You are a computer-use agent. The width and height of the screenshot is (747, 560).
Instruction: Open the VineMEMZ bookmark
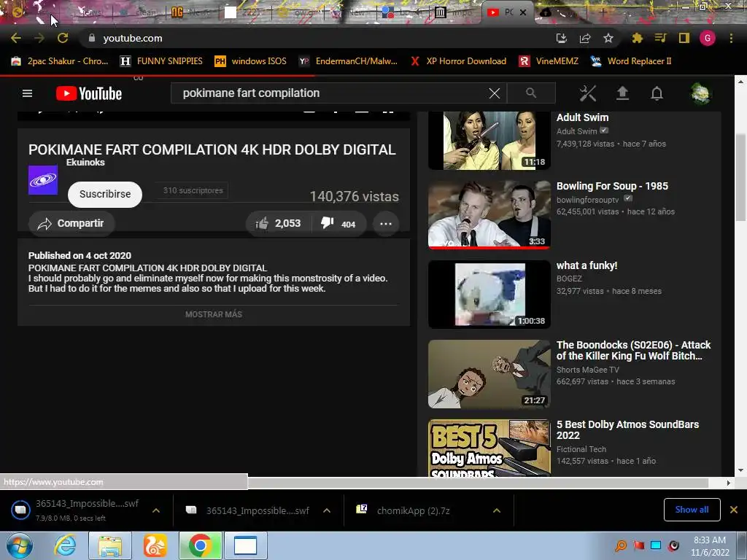pos(549,61)
